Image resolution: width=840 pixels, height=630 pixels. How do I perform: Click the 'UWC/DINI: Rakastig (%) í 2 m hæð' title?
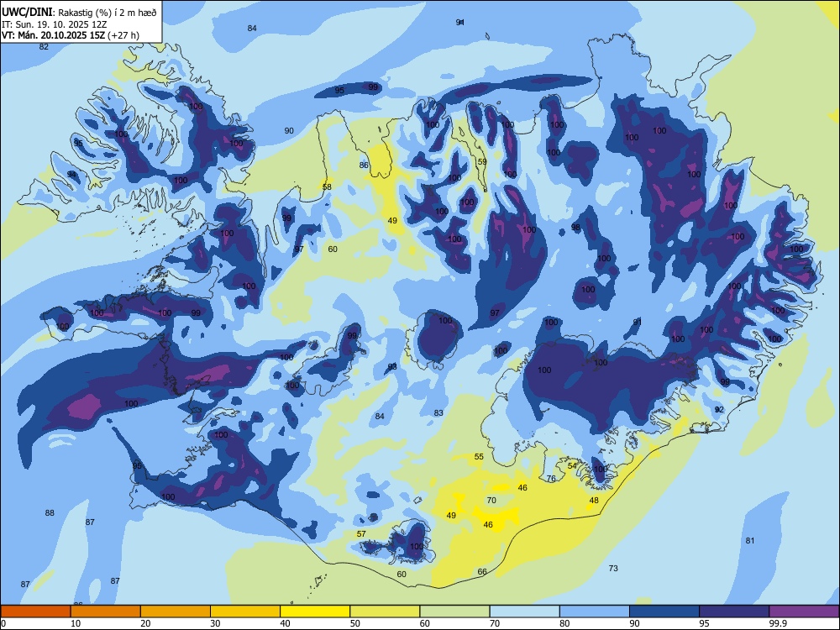[79, 13]
